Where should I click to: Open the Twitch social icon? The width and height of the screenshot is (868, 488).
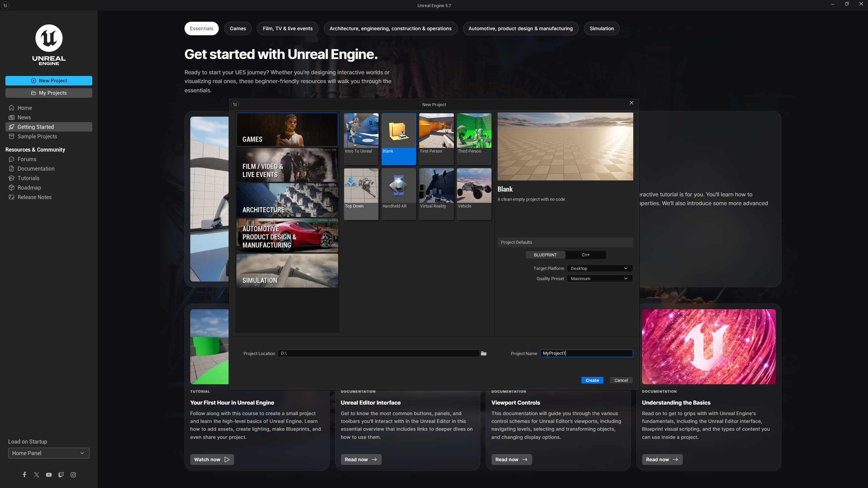pos(61,475)
